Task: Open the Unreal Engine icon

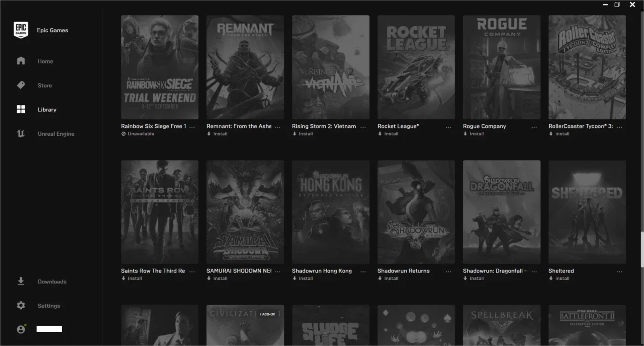Action: pyautogui.click(x=21, y=134)
